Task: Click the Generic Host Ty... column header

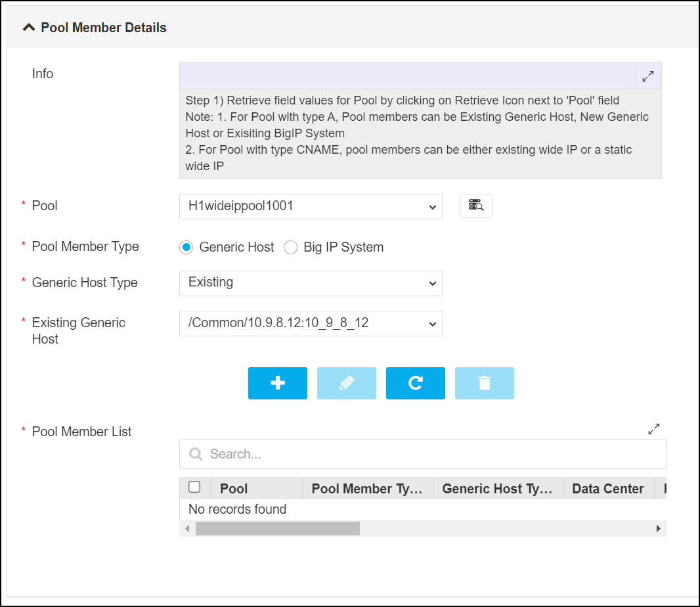Action: point(497,489)
